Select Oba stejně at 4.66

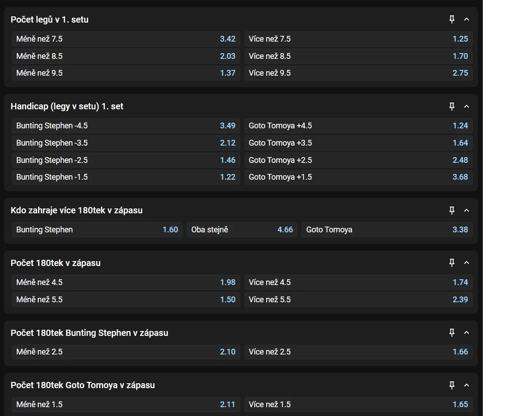tap(242, 230)
